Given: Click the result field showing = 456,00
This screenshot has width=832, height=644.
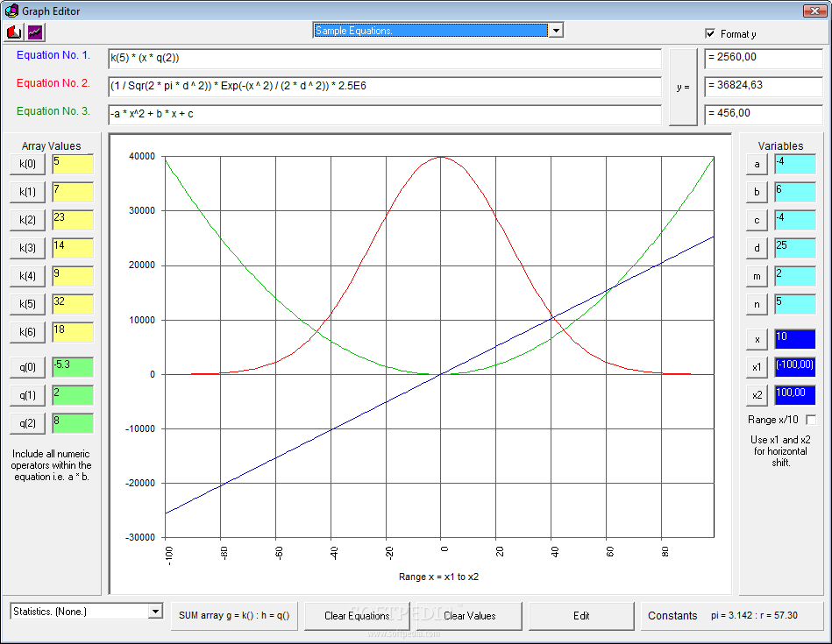Looking at the screenshot, I should tap(763, 114).
